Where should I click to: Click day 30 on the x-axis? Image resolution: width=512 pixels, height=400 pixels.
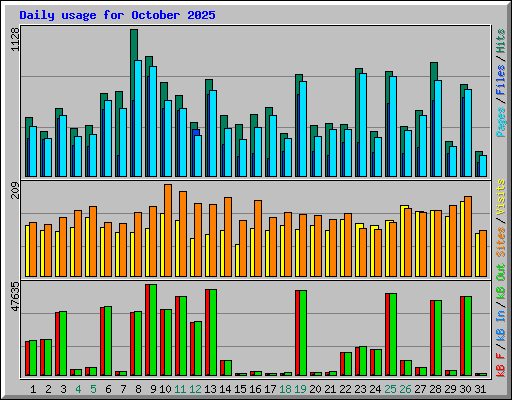(465, 389)
